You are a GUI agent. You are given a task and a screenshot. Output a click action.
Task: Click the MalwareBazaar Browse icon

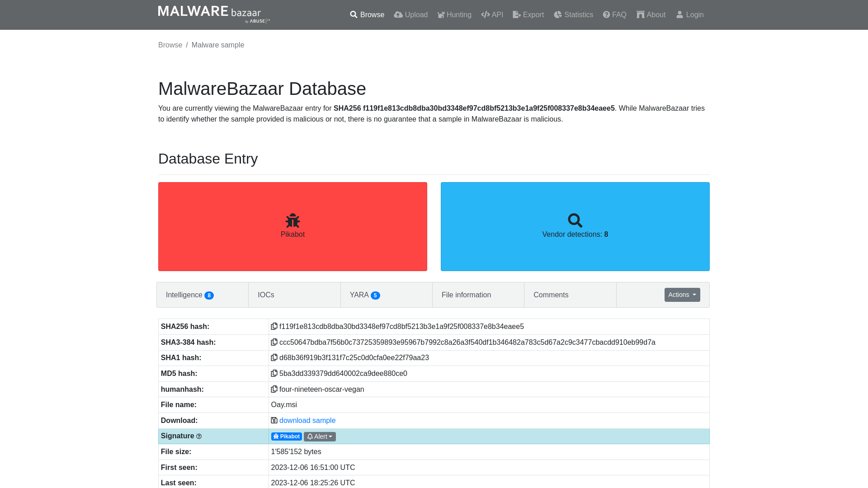pyautogui.click(x=353, y=14)
